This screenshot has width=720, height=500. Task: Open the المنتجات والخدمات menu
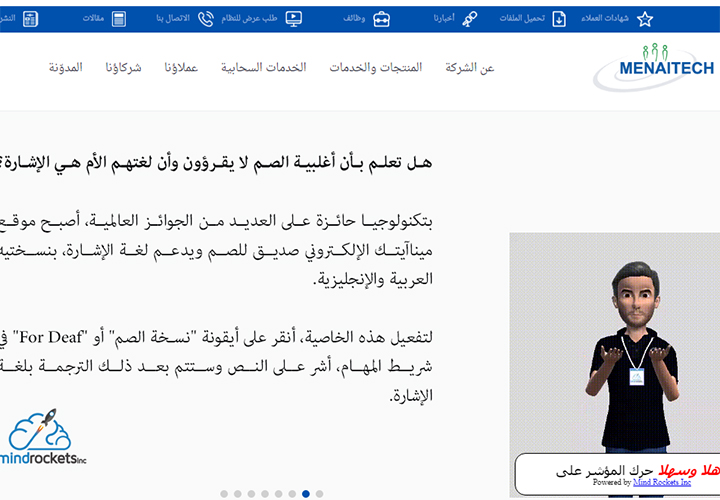coord(375,67)
